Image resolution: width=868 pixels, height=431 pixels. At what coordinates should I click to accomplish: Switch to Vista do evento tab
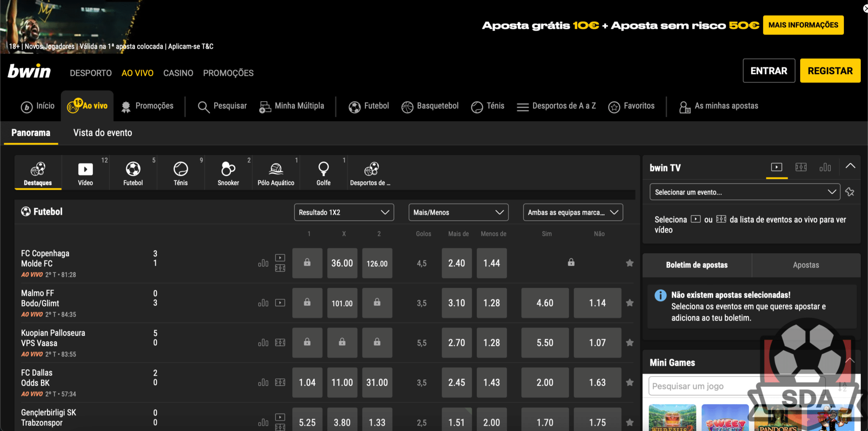coord(102,133)
